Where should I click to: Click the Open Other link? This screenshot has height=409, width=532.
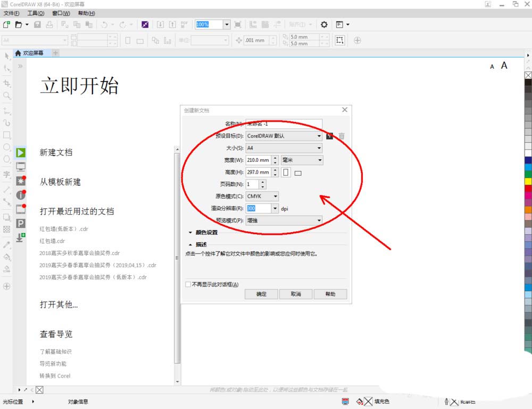(x=59, y=305)
